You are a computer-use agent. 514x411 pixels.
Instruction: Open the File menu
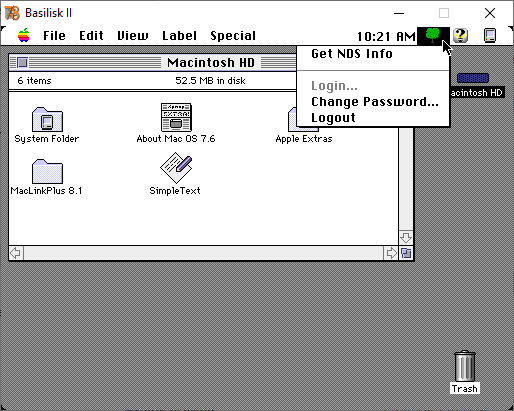click(x=54, y=36)
